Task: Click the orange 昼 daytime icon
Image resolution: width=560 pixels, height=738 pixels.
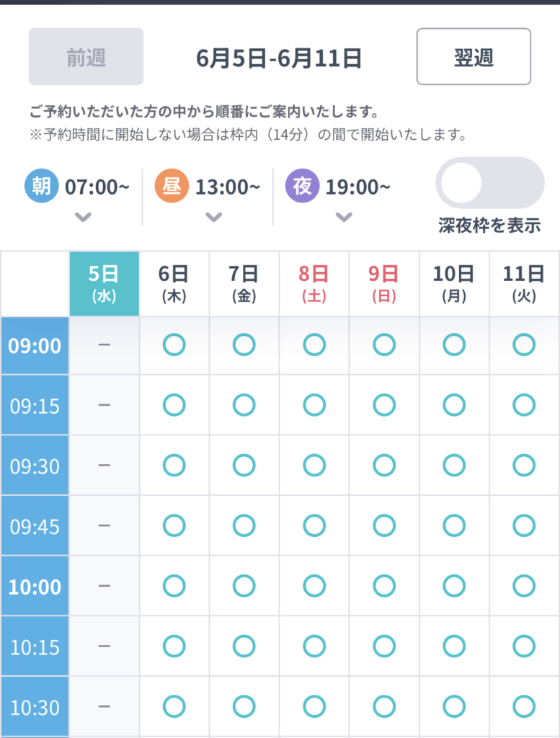Action: pyautogui.click(x=172, y=187)
